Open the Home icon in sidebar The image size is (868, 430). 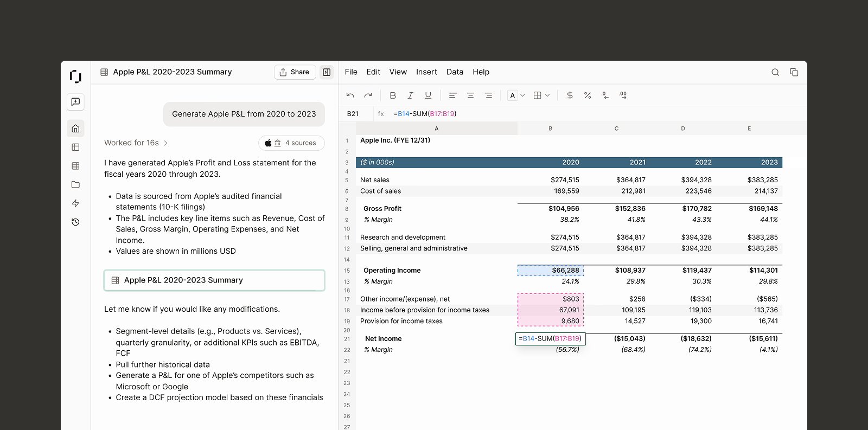[75, 129]
